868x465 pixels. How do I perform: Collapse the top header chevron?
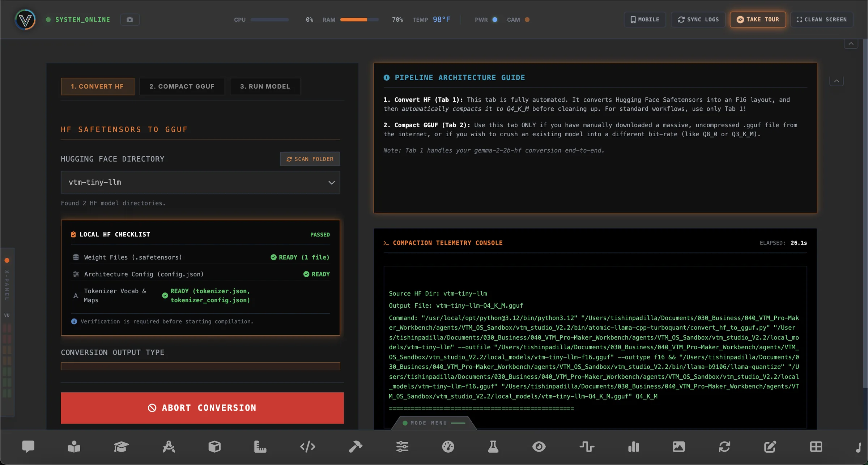851,43
